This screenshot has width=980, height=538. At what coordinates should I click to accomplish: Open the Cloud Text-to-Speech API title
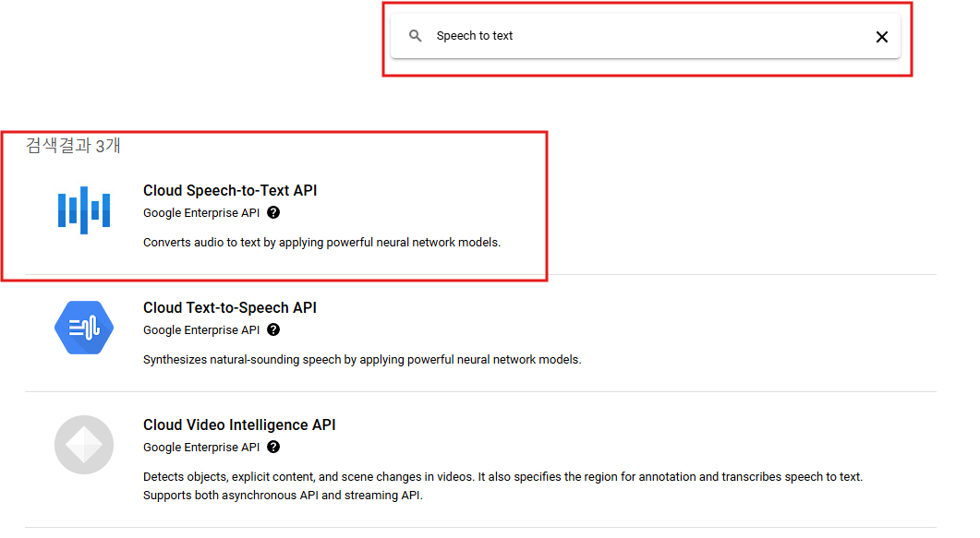pos(230,307)
